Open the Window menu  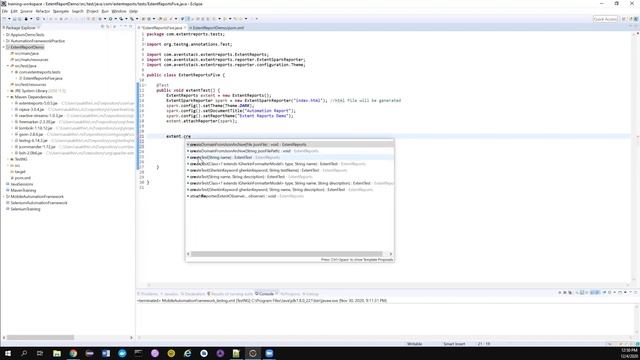pos(119,11)
